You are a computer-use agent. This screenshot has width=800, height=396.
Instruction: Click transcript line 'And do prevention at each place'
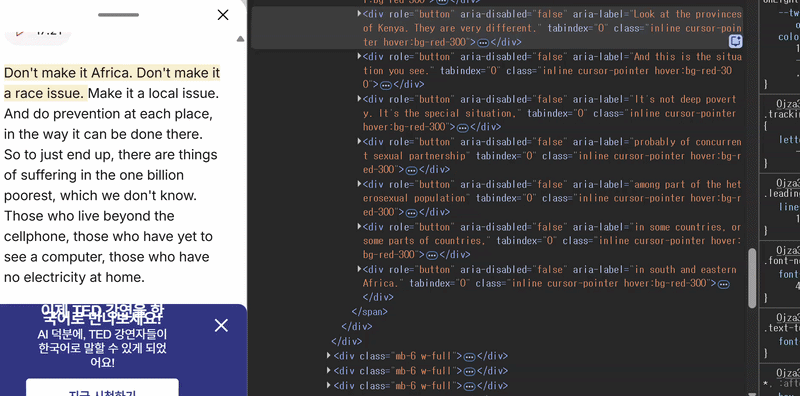pyautogui.click(x=108, y=114)
